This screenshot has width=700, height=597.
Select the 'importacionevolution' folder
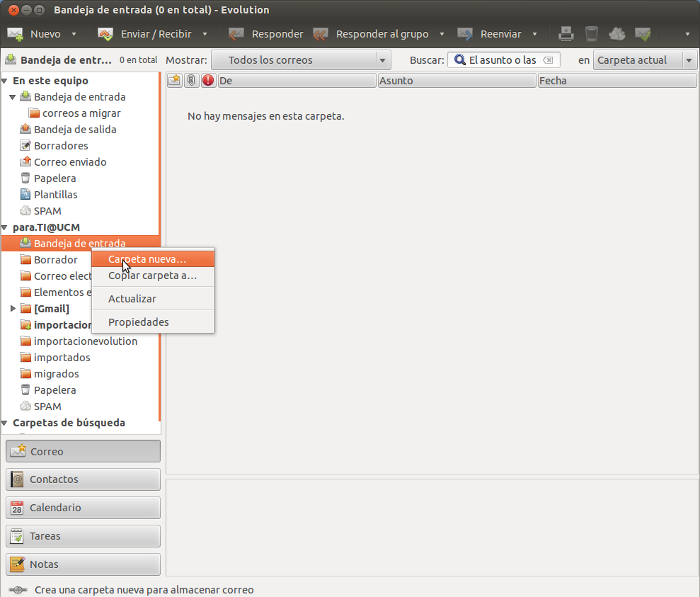click(86, 341)
